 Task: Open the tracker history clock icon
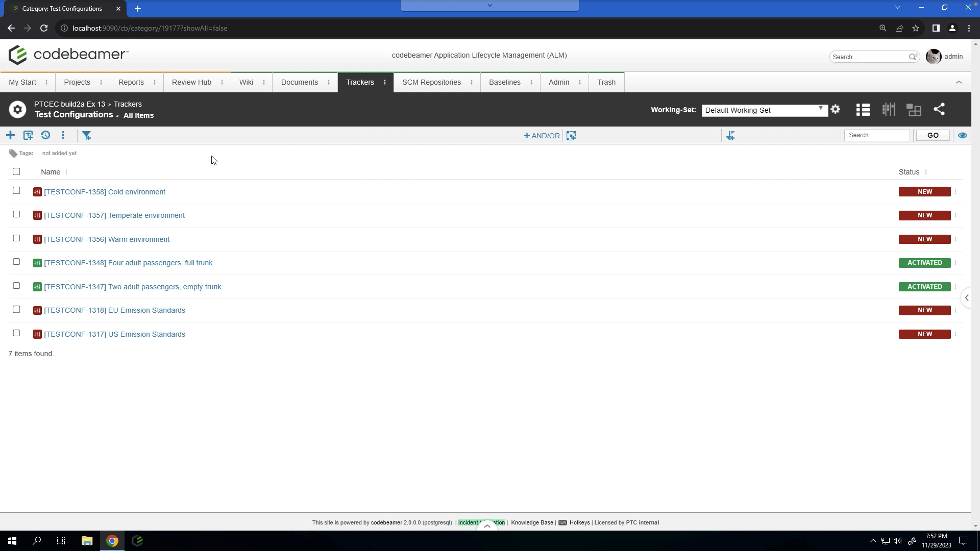(x=45, y=135)
